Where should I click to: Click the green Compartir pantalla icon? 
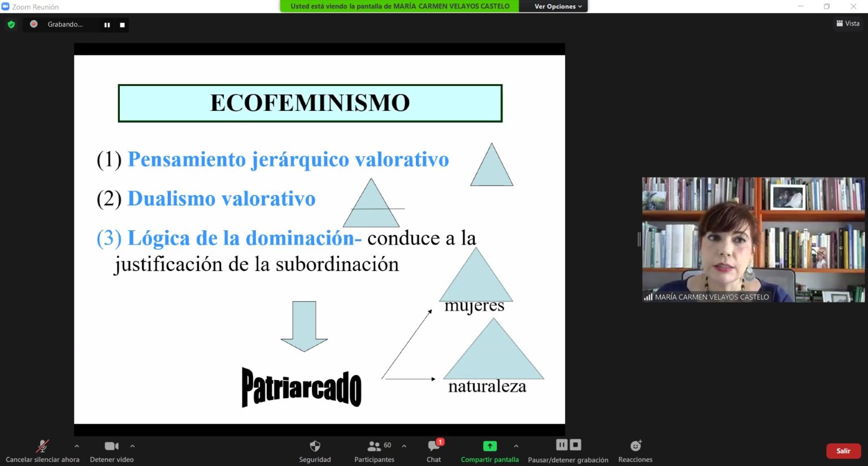click(490, 446)
